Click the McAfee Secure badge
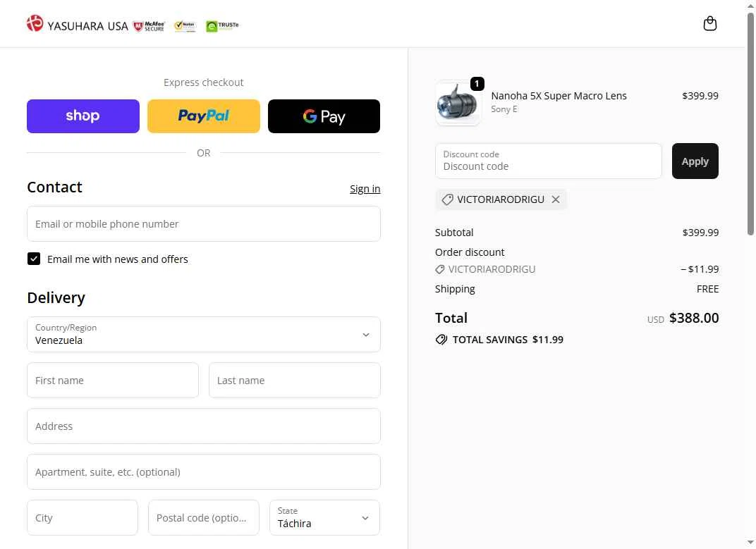The height and width of the screenshot is (549, 756). point(150,26)
